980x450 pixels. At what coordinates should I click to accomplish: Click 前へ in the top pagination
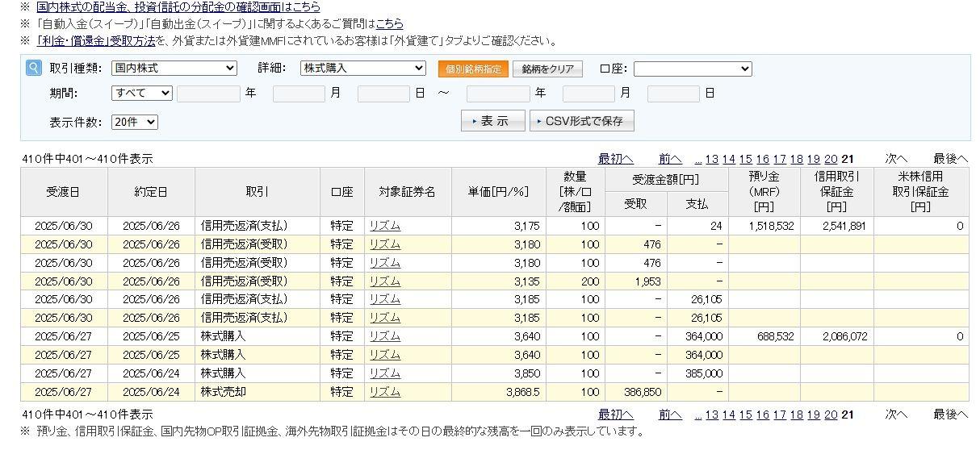click(x=670, y=159)
